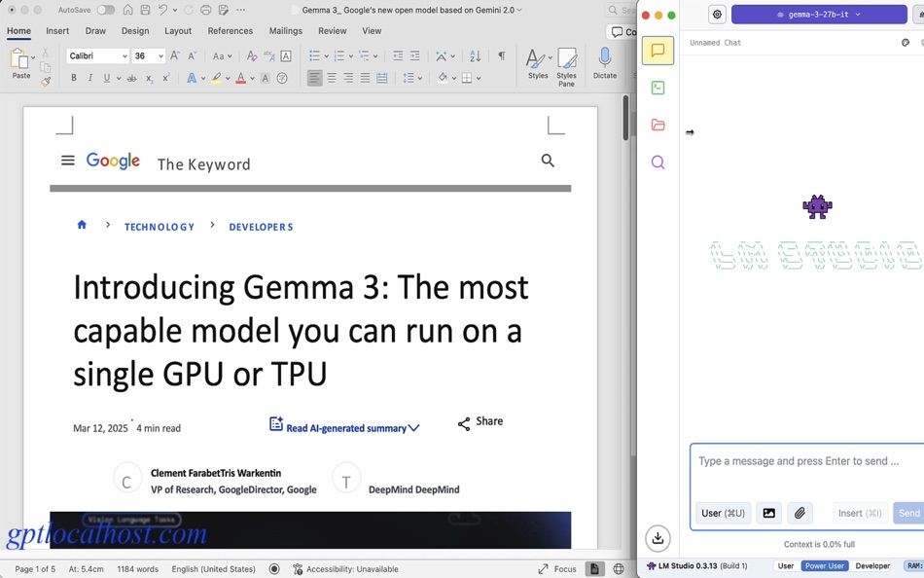Open the Developer terminal icon in the LM Studio sidebar
The width and height of the screenshot is (924, 578).
coord(657,88)
